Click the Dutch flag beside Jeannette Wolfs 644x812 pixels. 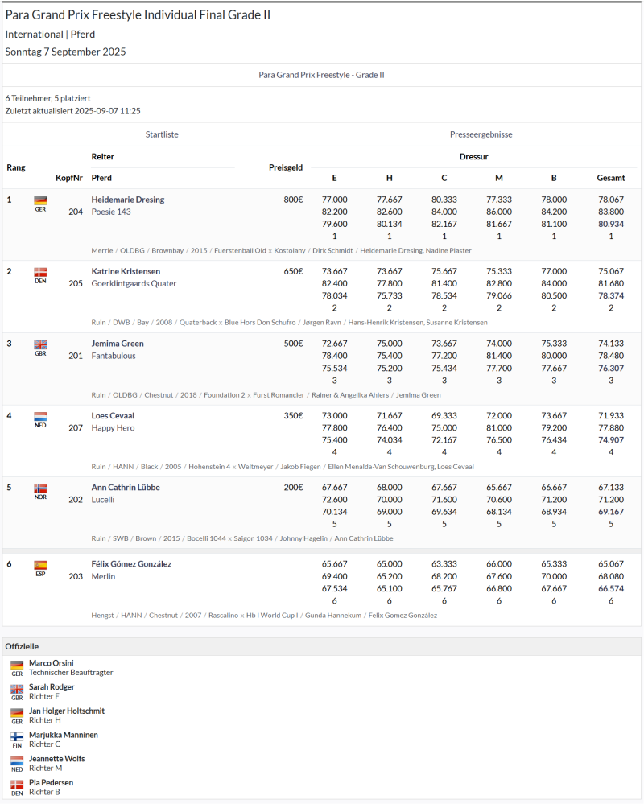coord(17,760)
